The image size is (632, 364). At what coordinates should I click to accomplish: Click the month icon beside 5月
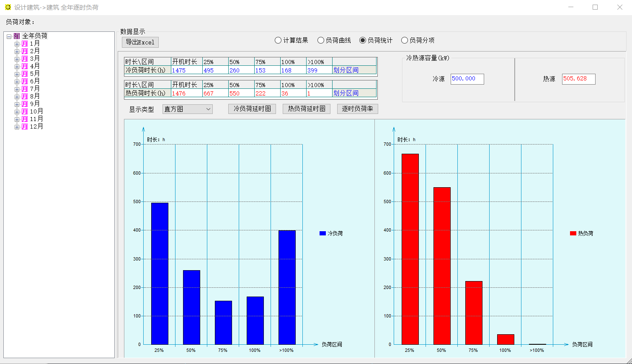(x=25, y=74)
